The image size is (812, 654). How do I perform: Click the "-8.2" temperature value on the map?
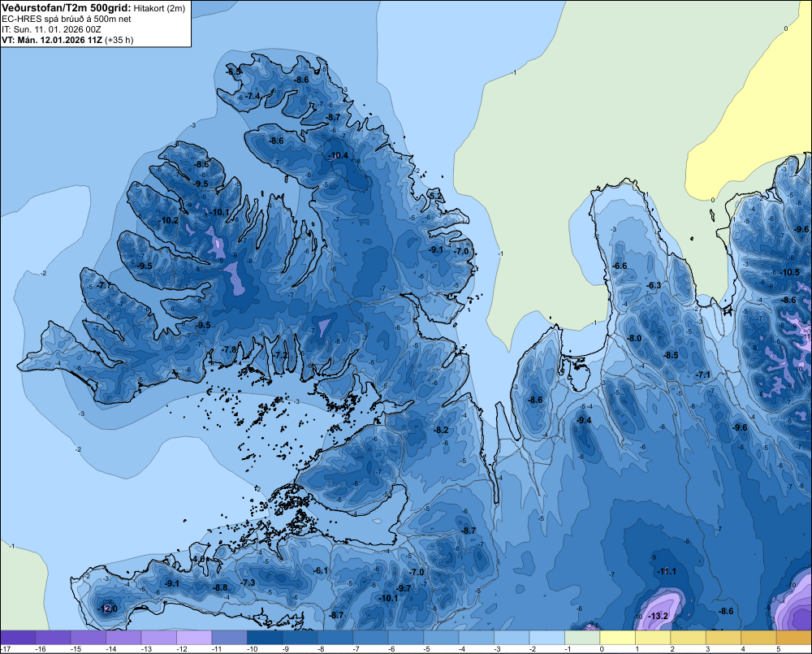tap(441, 430)
